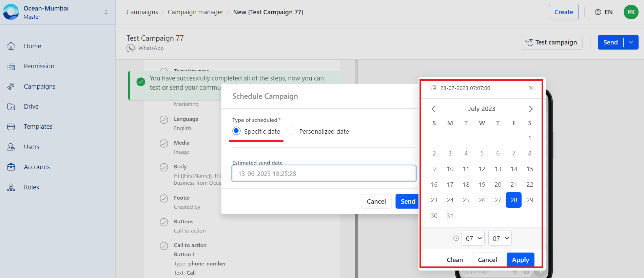Click the globe language icon

(x=598, y=12)
